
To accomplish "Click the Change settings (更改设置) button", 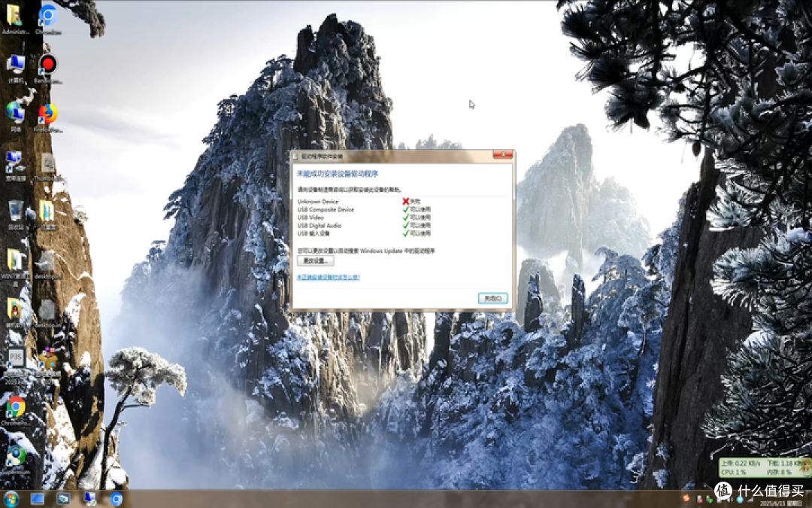I will 315,260.
